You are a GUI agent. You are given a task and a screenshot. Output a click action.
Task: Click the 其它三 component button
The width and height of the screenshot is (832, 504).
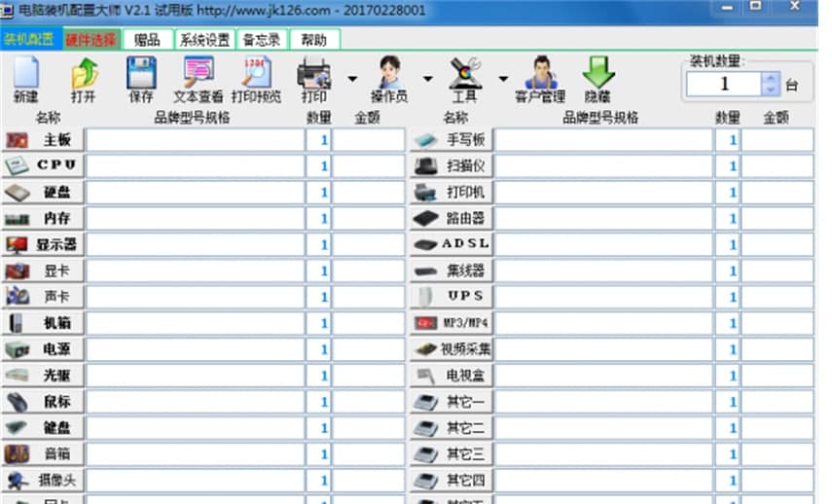[452, 454]
